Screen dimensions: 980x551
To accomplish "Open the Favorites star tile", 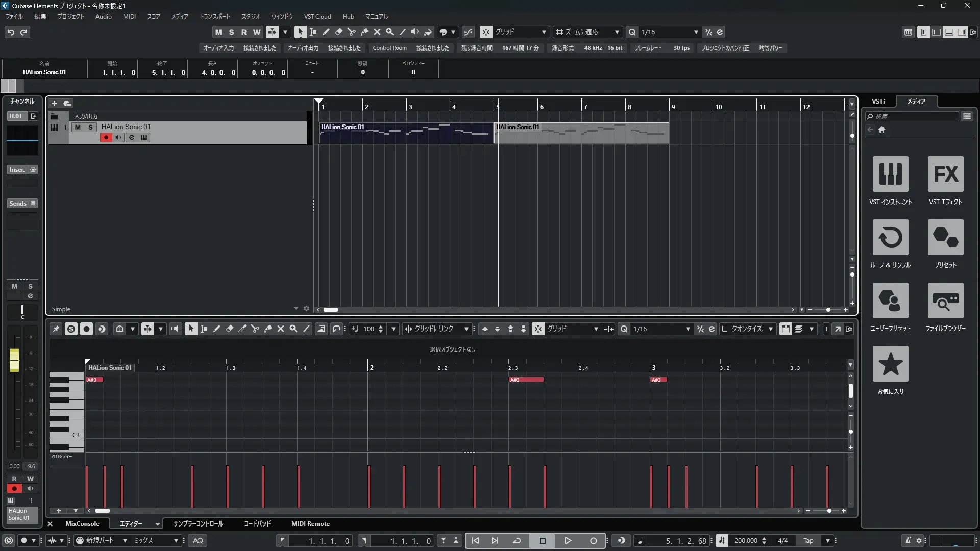I will click(890, 364).
